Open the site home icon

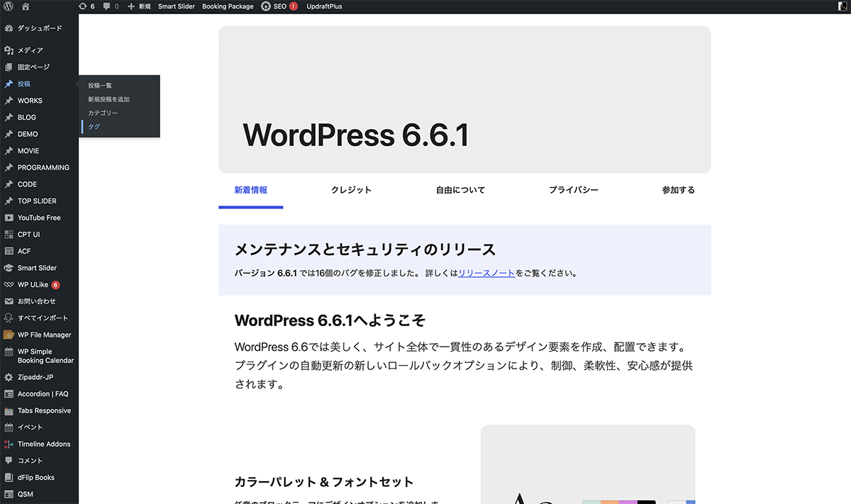tap(26, 6)
